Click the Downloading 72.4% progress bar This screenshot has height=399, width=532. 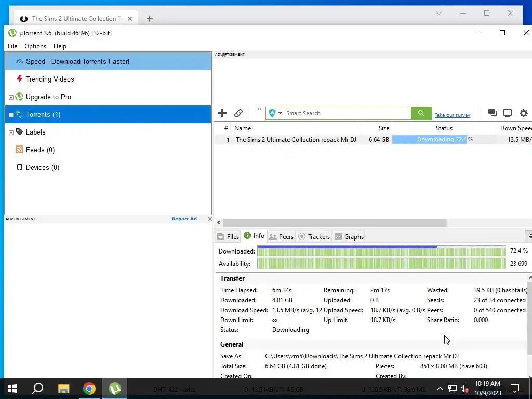(x=444, y=139)
